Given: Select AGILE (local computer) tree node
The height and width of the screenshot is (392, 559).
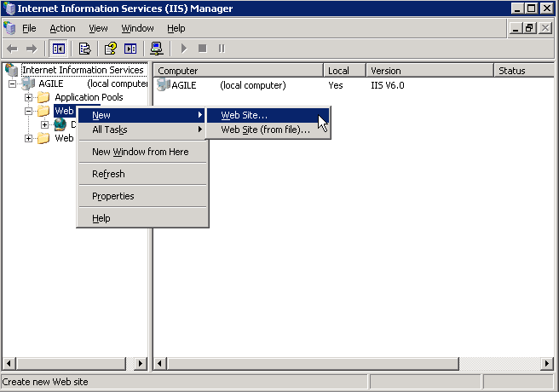Looking at the screenshot, I should 93,84.
